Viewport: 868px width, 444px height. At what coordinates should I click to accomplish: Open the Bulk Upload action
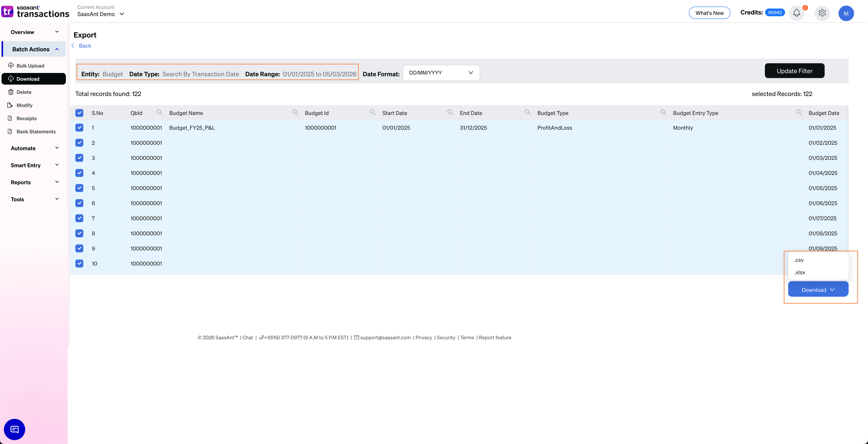(30, 65)
